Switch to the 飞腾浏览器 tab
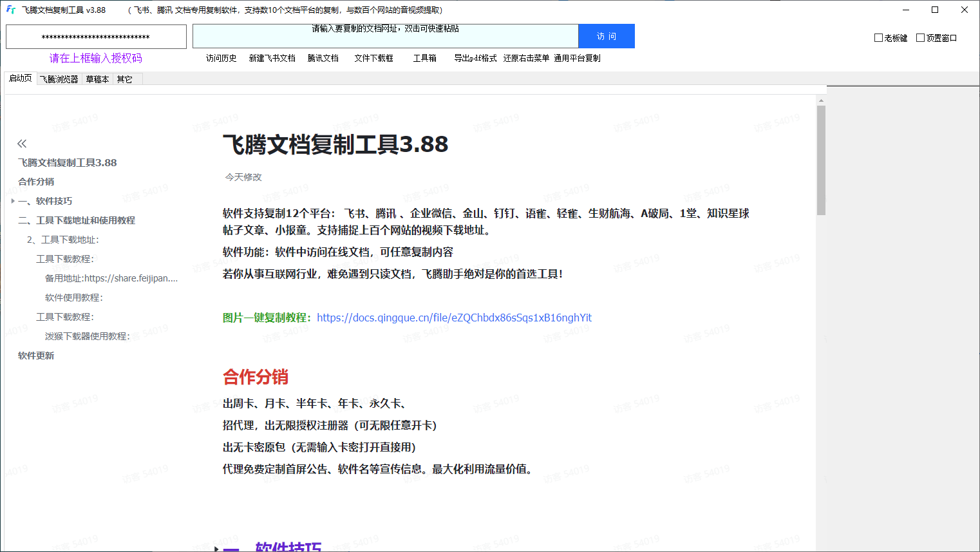This screenshot has height=552, width=980. 59,79
